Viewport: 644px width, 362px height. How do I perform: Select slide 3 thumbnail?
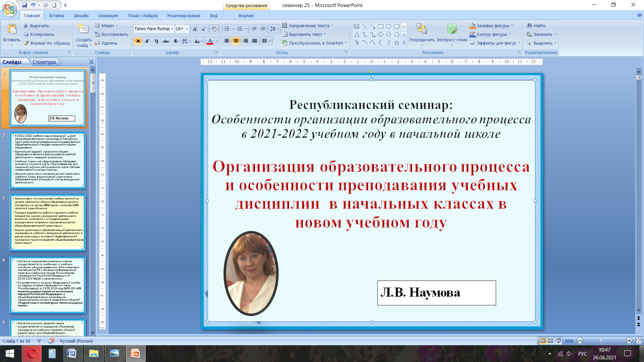[48, 223]
